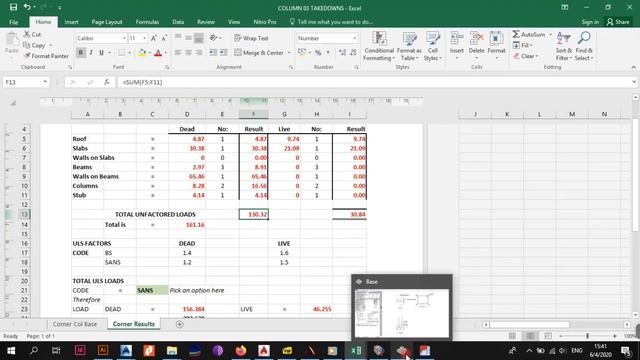640x360 pixels.
Task: Open the borders dropdown
Action: pyautogui.click(x=130, y=53)
